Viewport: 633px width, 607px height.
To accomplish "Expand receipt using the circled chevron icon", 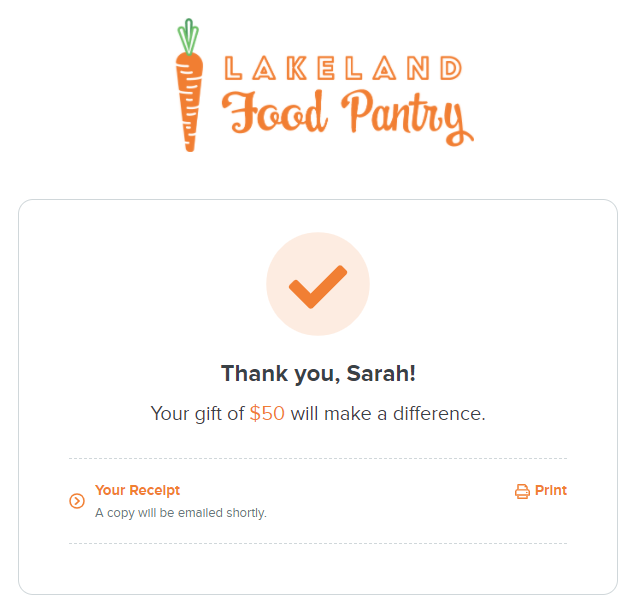I will (x=77, y=501).
